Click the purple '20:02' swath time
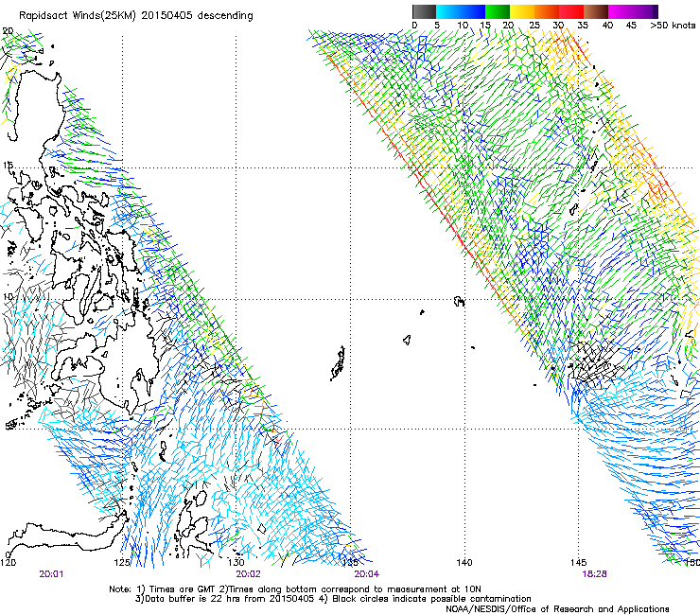The image size is (700, 615). 248,574
